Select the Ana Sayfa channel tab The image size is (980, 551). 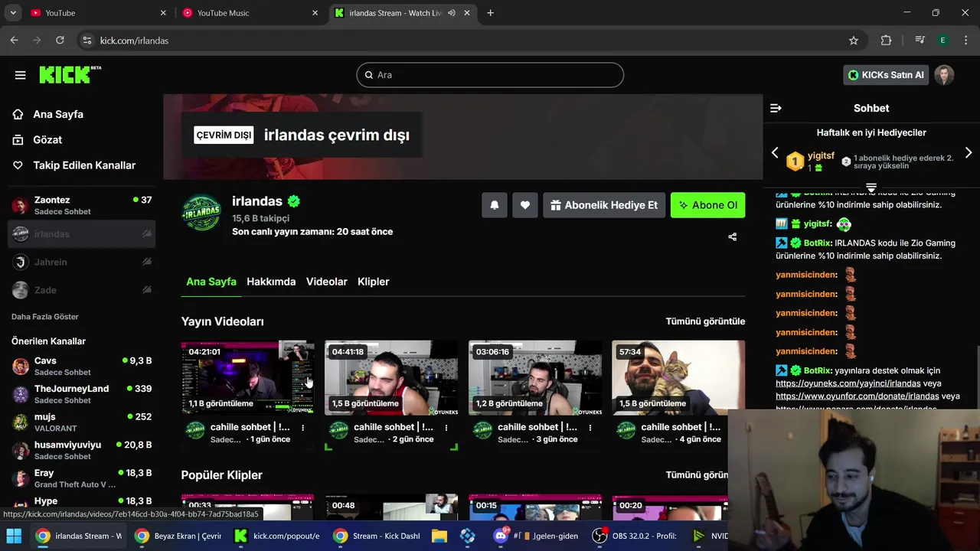pos(211,282)
